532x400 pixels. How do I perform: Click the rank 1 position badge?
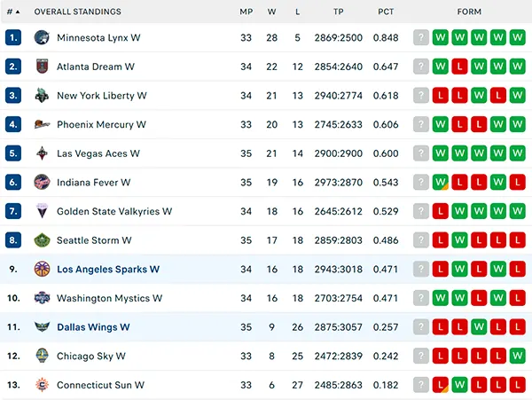[13, 37]
